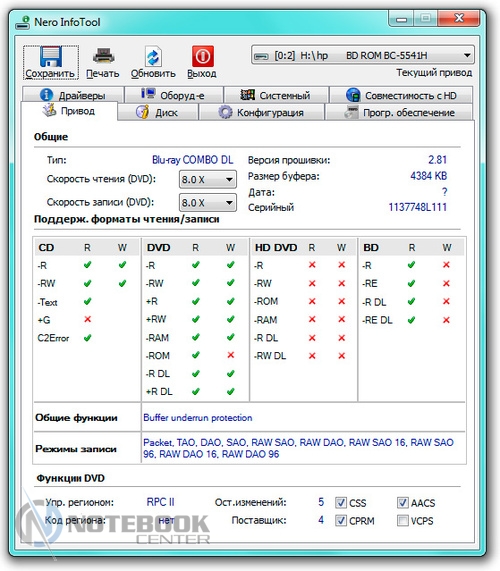The image size is (500, 571).
Task: Click the Обновить button label
Action: (x=153, y=74)
